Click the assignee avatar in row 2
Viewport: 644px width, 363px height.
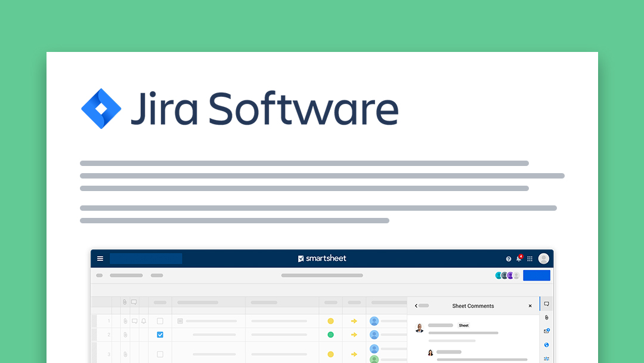tap(374, 335)
